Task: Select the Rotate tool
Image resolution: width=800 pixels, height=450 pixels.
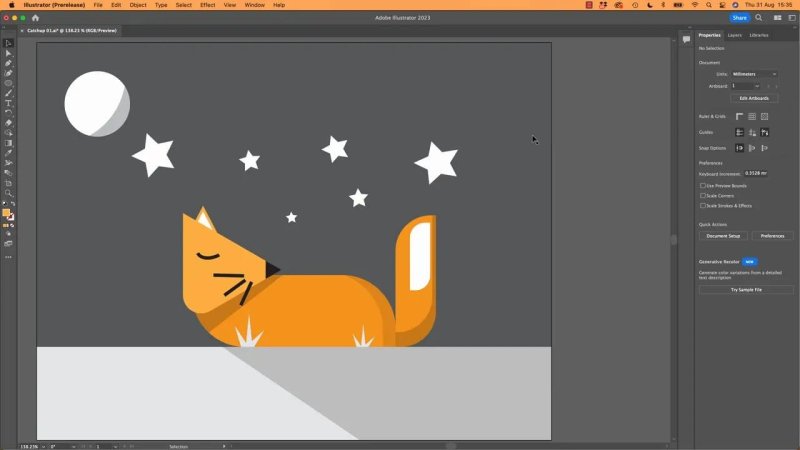Action: 8,113
